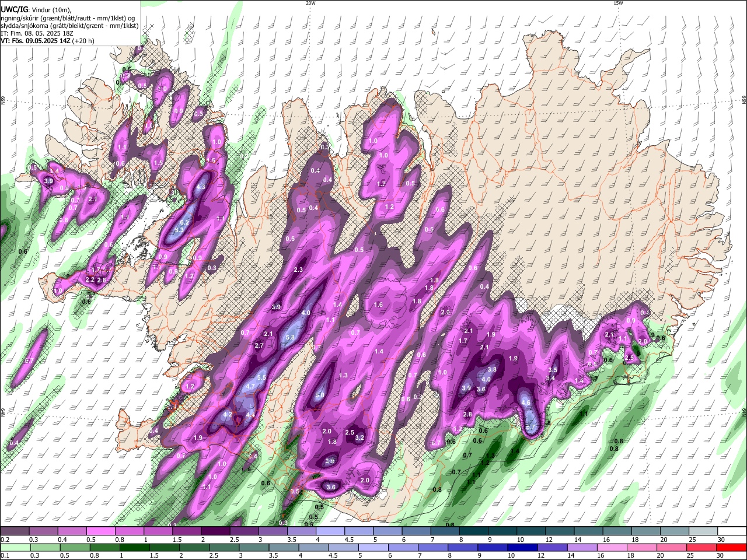Click the bright pink 0.5–0.8 swatch in the top legend row

point(101,531)
